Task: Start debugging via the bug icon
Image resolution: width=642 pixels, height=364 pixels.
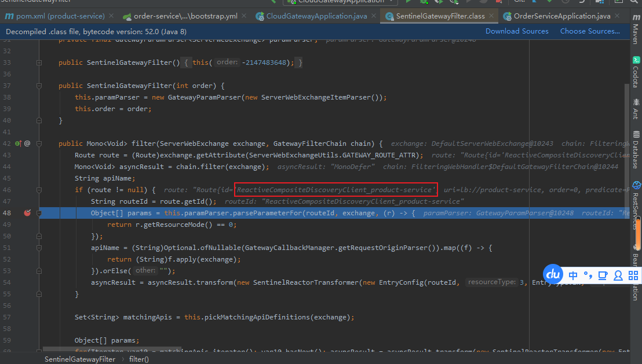Action: (x=424, y=3)
